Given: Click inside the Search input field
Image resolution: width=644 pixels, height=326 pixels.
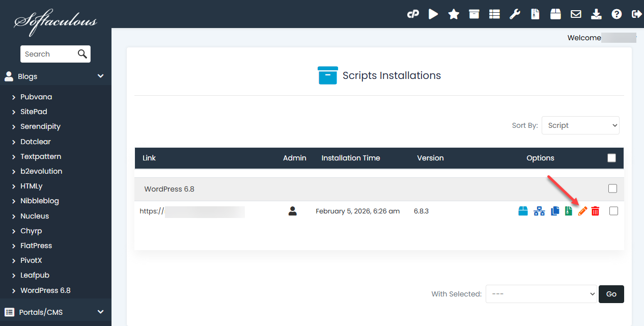Looking at the screenshot, I should pyautogui.click(x=48, y=54).
